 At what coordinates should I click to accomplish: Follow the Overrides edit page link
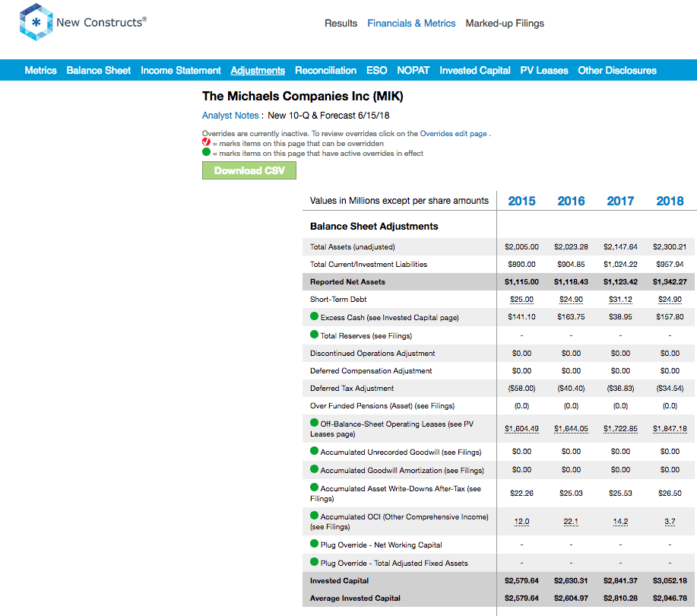(454, 133)
